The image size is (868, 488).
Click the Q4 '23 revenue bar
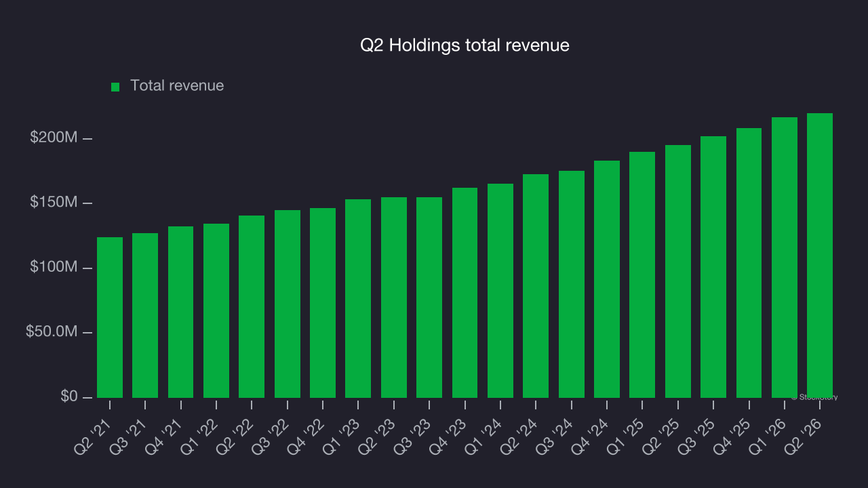[465, 293]
